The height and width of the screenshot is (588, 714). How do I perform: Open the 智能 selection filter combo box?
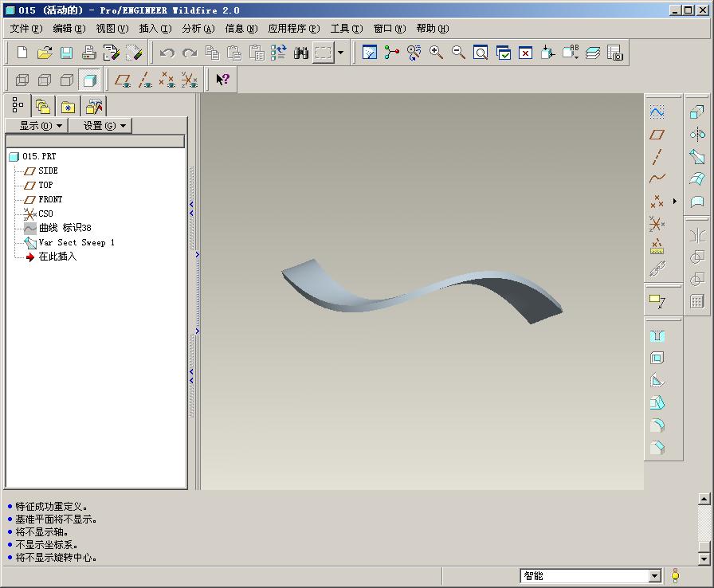(x=590, y=576)
